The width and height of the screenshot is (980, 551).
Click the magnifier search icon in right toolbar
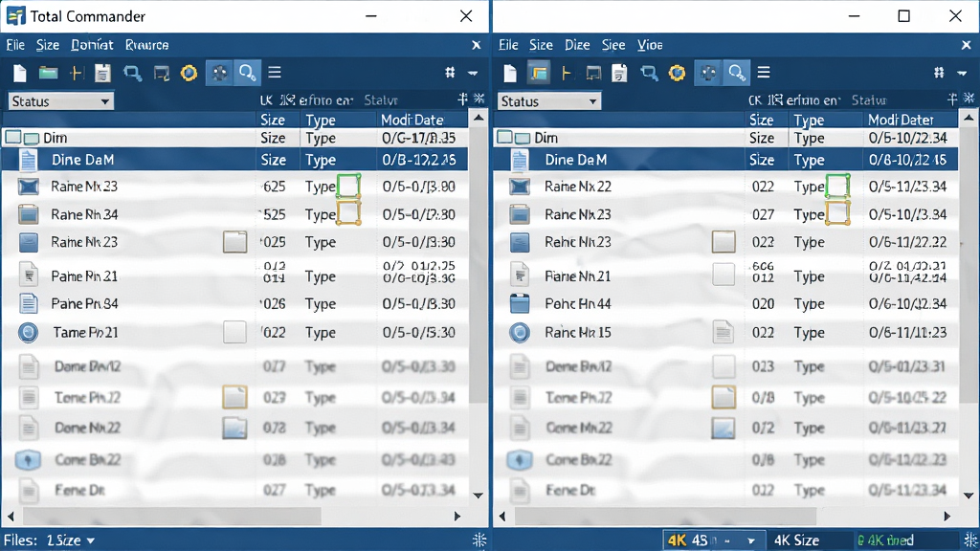point(737,73)
